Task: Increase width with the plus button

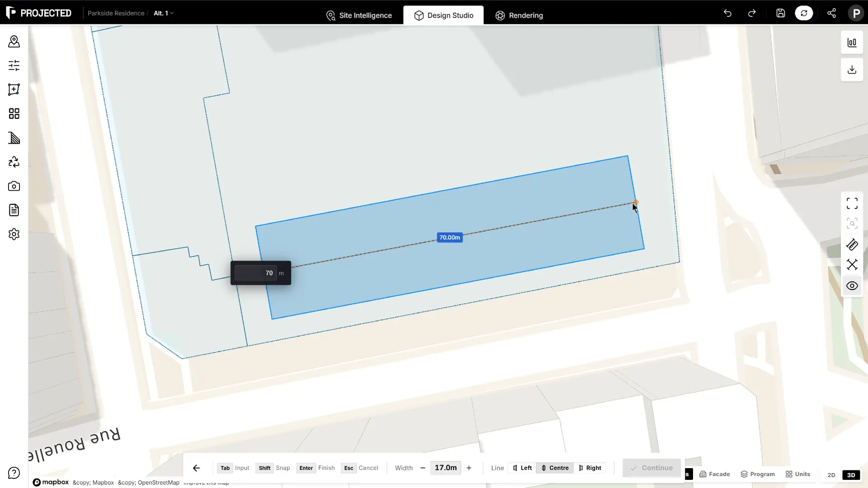Action: [x=469, y=468]
